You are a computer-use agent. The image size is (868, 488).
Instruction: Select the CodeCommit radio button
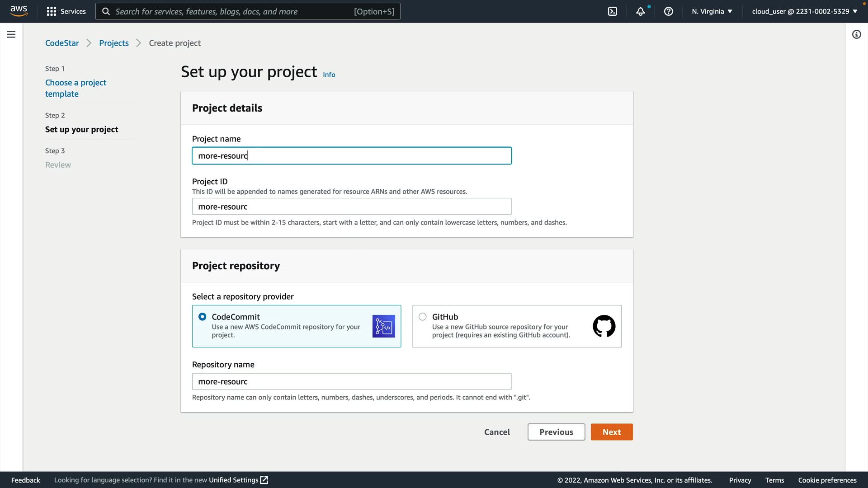(203, 317)
